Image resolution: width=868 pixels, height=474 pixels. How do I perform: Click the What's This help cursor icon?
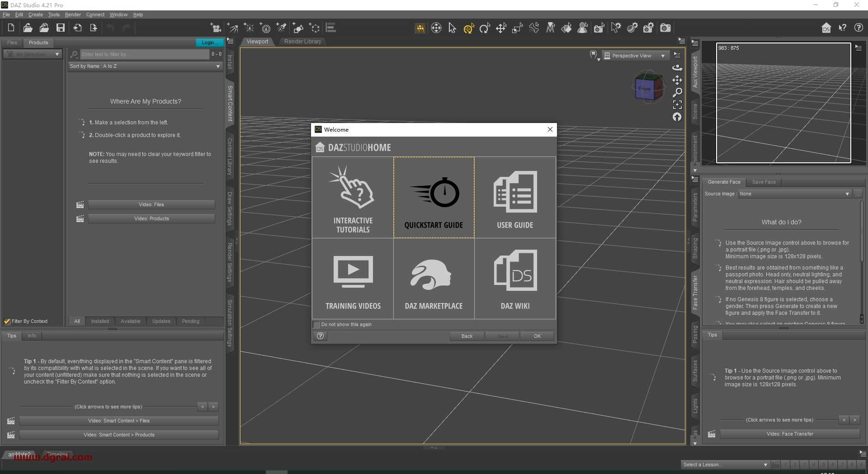point(842,28)
